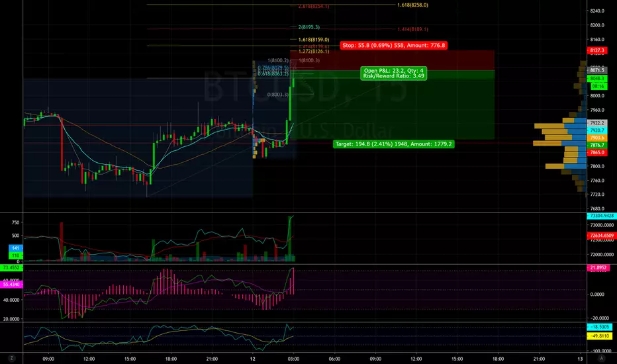Click the 09:00 time axis label at left

pyautogui.click(x=48, y=359)
